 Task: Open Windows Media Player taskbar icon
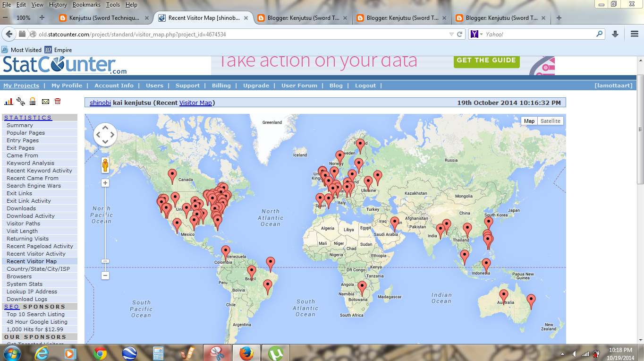70,353
